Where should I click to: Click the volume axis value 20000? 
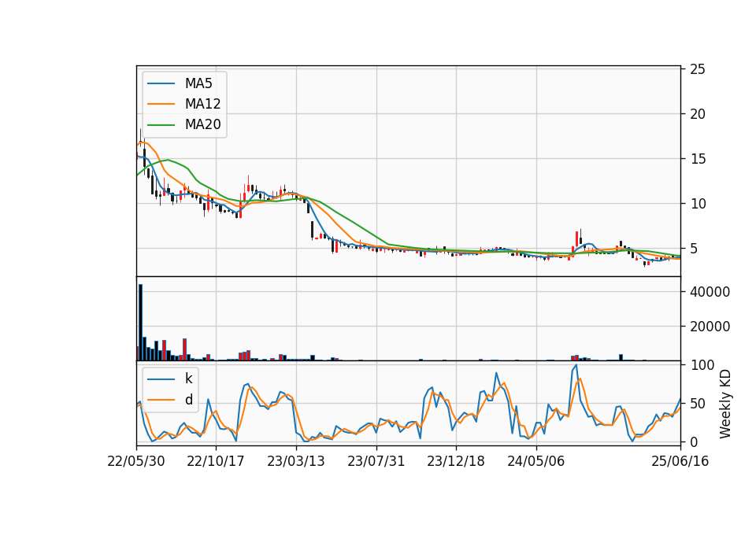[710, 327]
